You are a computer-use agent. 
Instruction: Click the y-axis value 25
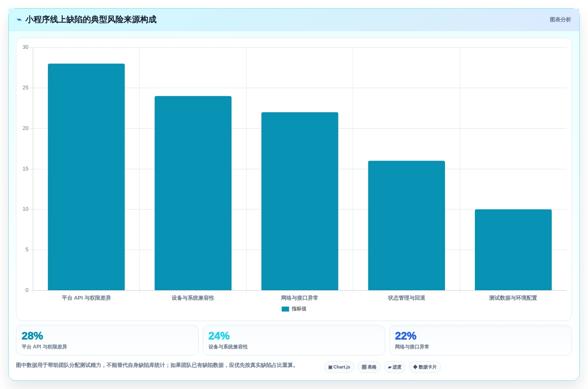pyautogui.click(x=25, y=88)
